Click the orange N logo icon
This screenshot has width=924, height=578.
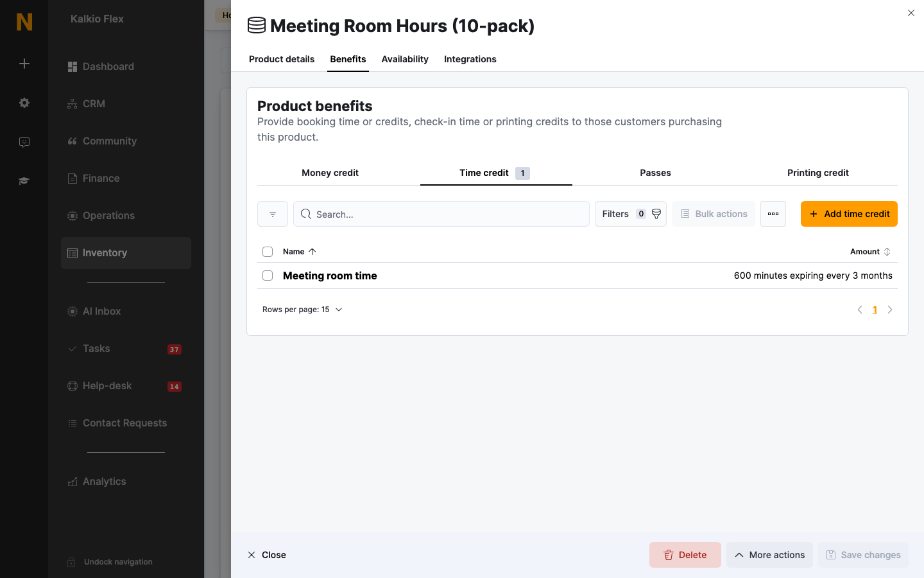(24, 22)
